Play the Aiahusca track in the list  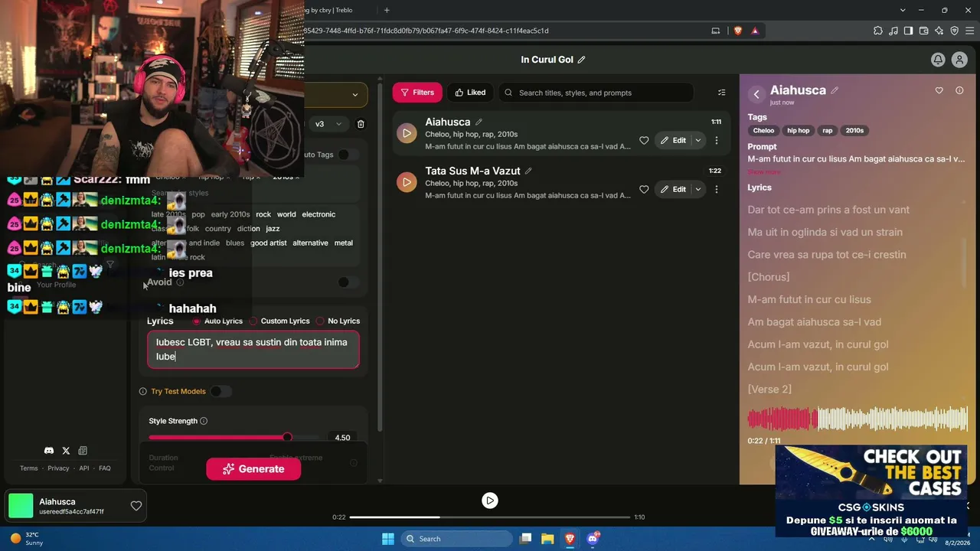point(407,133)
